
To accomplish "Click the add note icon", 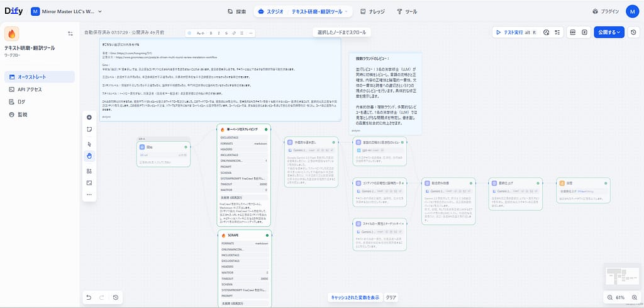I will click(89, 129).
